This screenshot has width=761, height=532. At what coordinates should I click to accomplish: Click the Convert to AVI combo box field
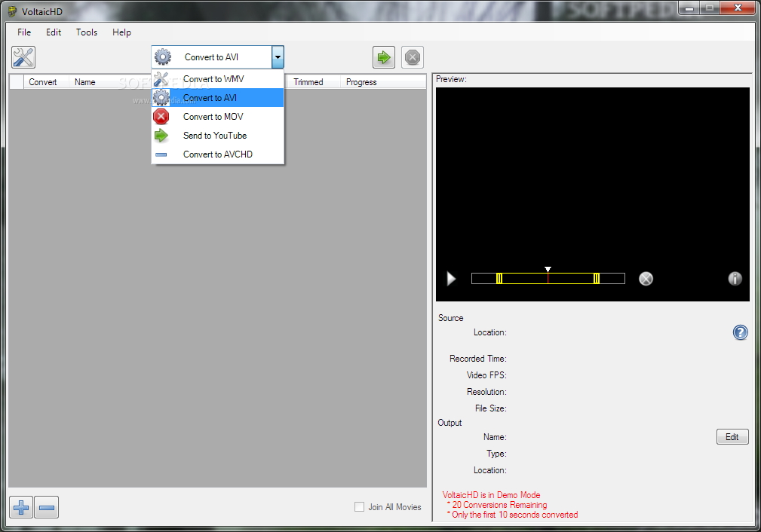[212, 57]
